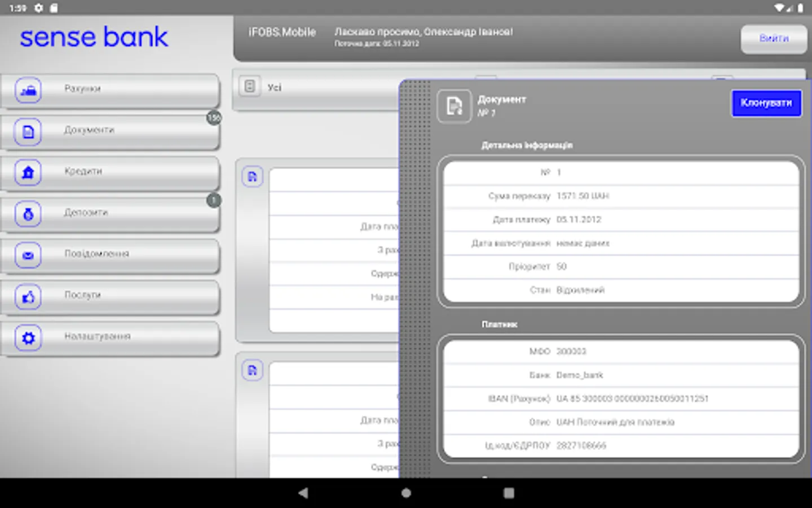
Task: Select the Стан Відхилений status row
Action: (621, 290)
